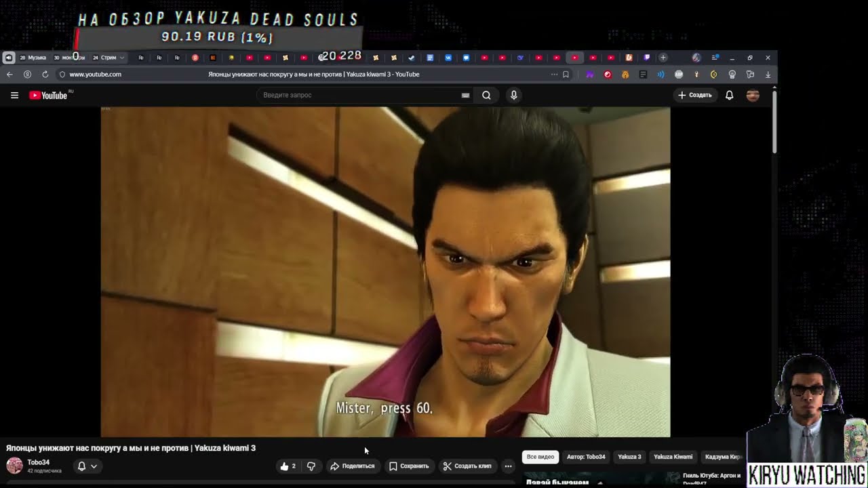Click the Создать button
Image resolution: width=868 pixels, height=488 pixels.
tap(695, 96)
